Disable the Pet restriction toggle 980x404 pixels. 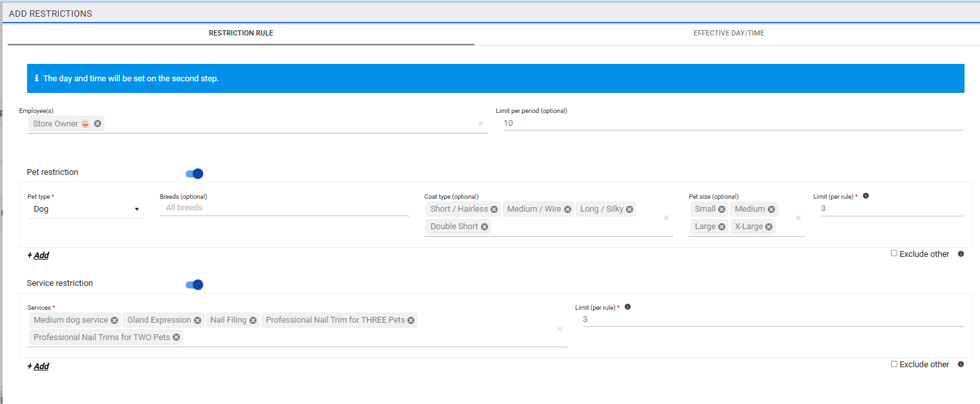click(x=194, y=174)
